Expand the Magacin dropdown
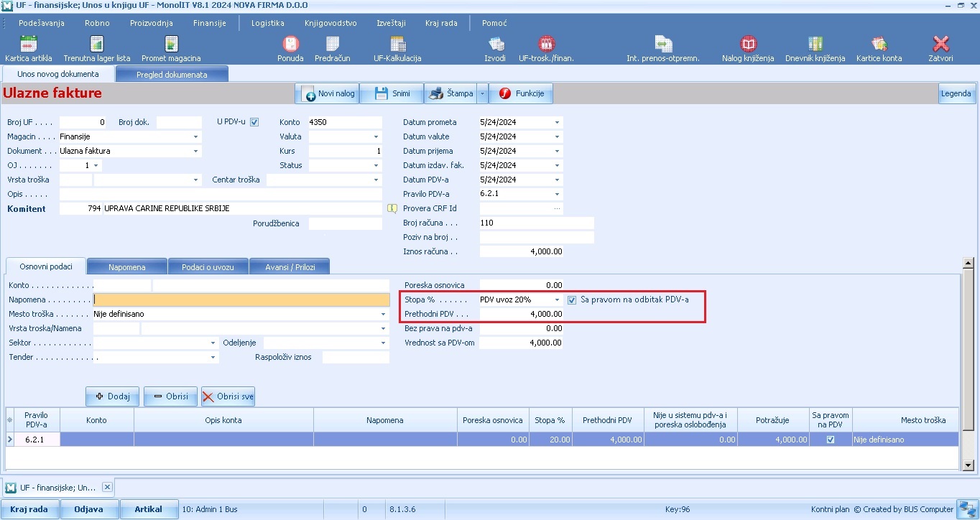980x520 pixels. pyautogui.click(x=196, y=136)
